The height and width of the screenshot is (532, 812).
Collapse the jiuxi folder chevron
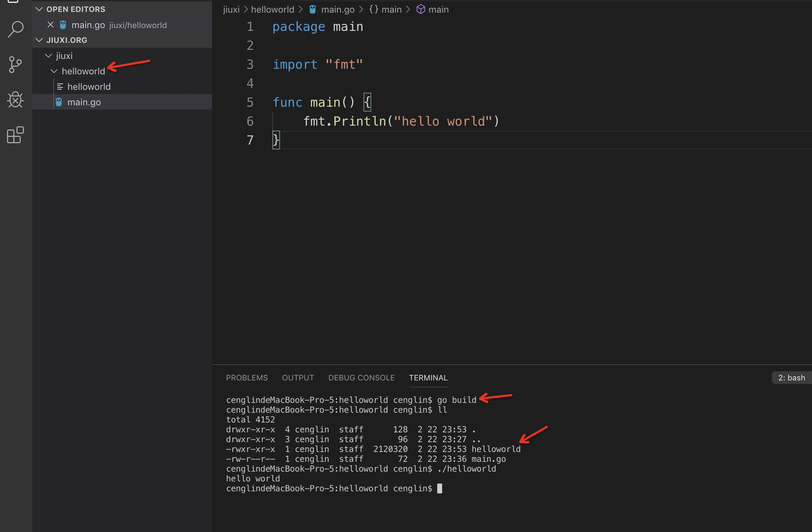pos(48,55)
